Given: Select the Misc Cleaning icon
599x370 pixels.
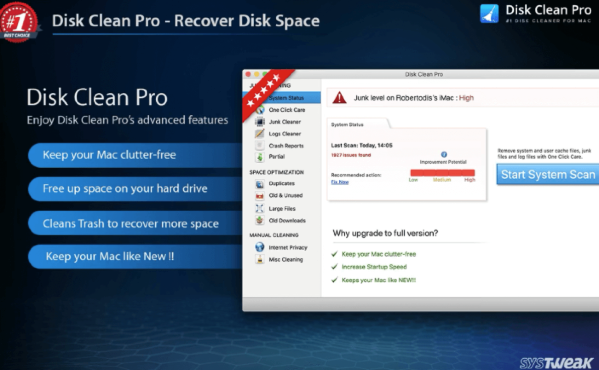Looking at the screenshot, I should click(x=260, y=260).
